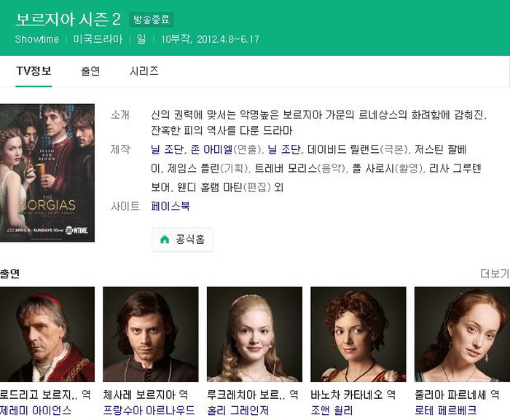Click the 프랑수아 아르나우드 name link
Image resolution: width=510 pixels, height=420 pixels.
click(149, 411)
